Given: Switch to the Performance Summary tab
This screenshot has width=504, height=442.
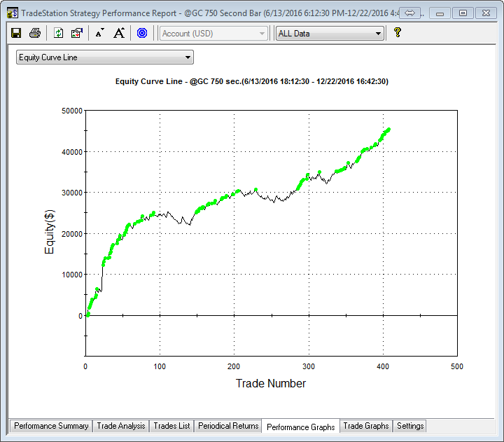Looking at the screenshot, I should (x=51, y=426).
